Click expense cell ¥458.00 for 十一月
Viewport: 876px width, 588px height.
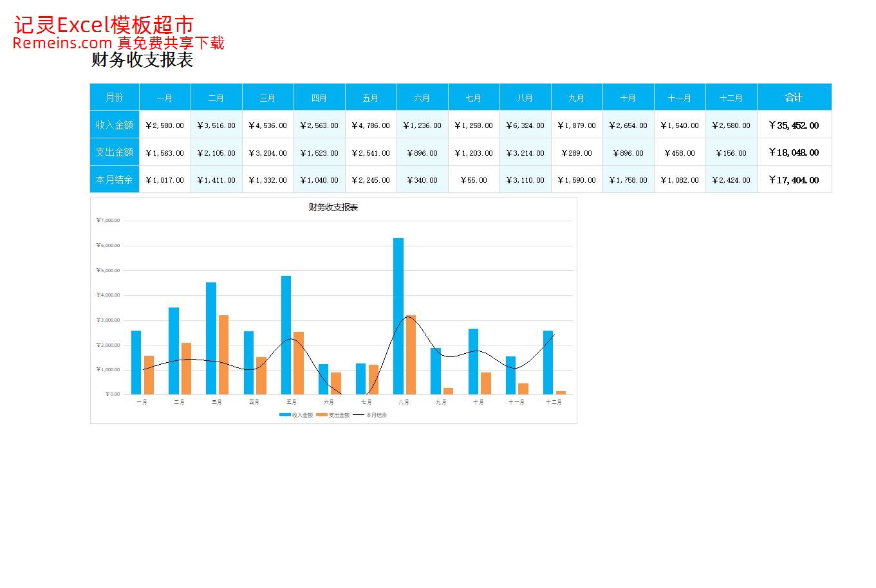point(680,152)
